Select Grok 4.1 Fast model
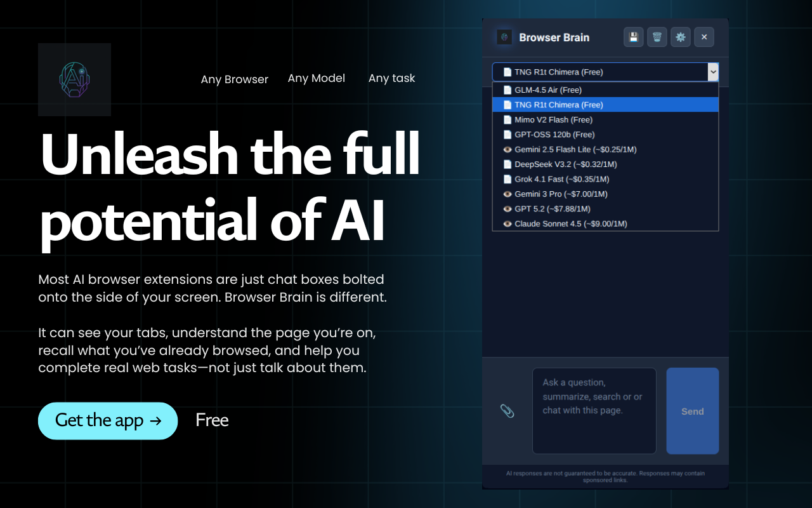This screenshot has height=508, width=812. point(605,179)
